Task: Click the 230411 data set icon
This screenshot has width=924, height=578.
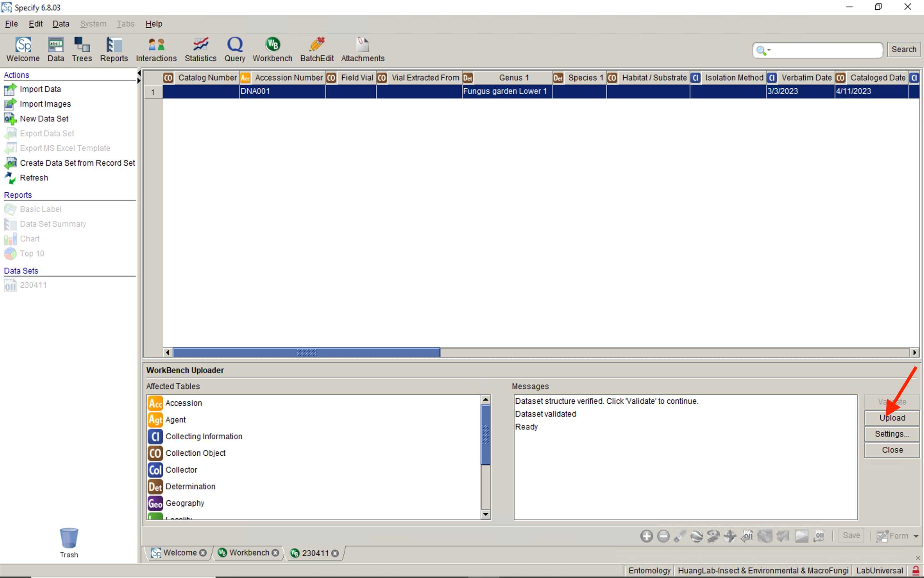Action: coord(10,285)
